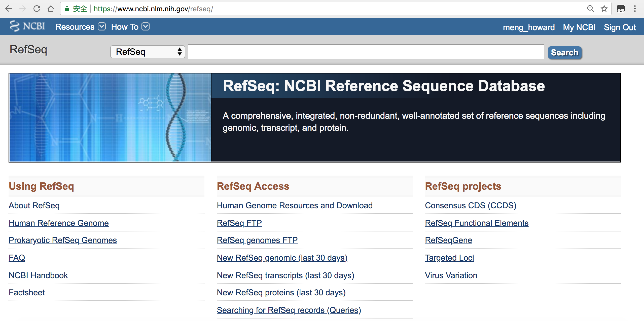644x321 pixels.
Task: Sign out of the account
Action: tap(619, 27)
